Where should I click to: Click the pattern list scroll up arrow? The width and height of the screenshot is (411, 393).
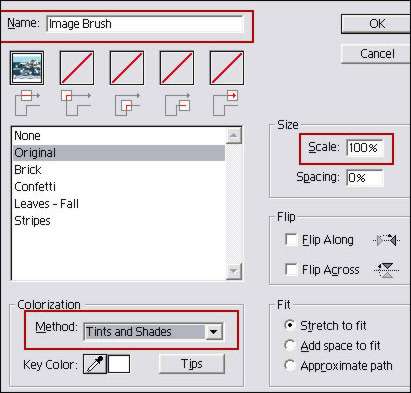click(234, 136)
